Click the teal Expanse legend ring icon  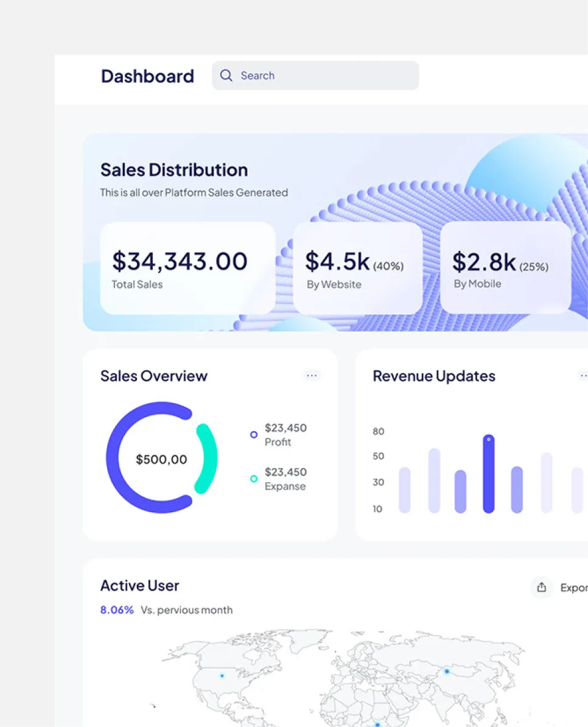click(254, 479)
